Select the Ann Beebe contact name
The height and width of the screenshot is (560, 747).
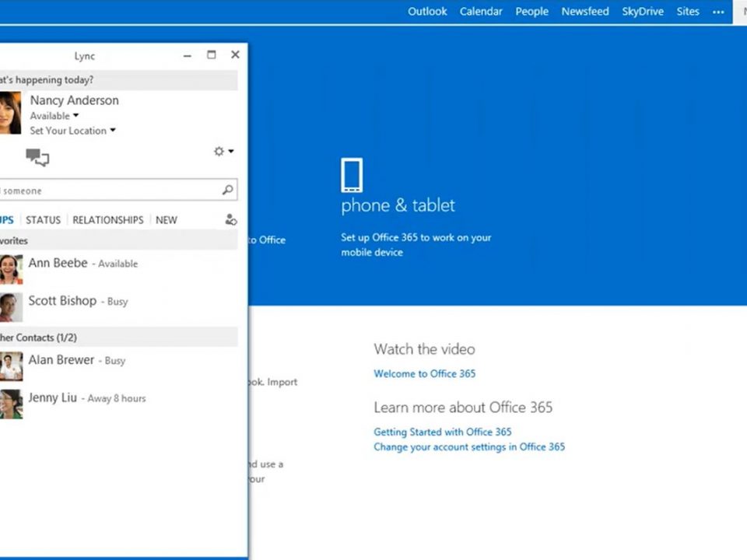click(58, 263)
